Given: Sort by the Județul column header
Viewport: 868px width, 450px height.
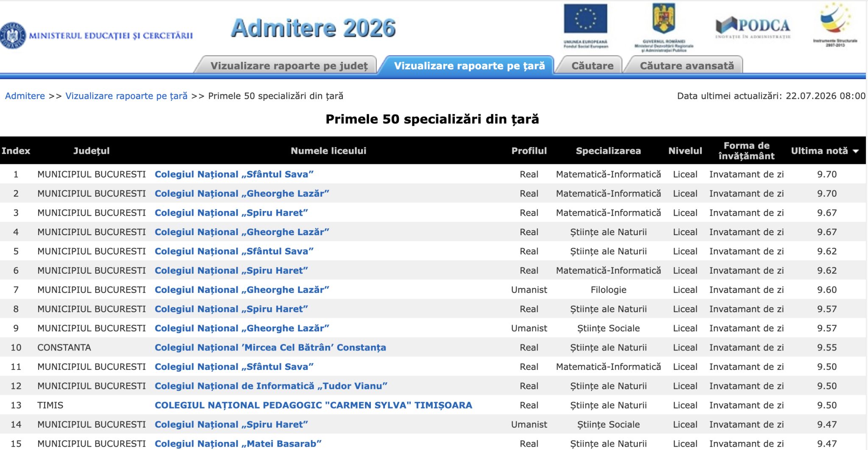Looking at the screenshot, I should pyautogui.click(x=91, y=151).
